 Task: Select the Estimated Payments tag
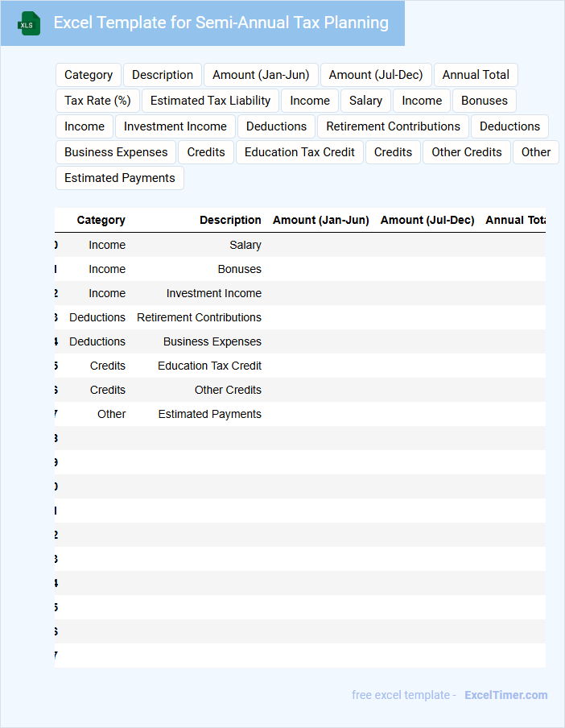(x=120, y=178)
